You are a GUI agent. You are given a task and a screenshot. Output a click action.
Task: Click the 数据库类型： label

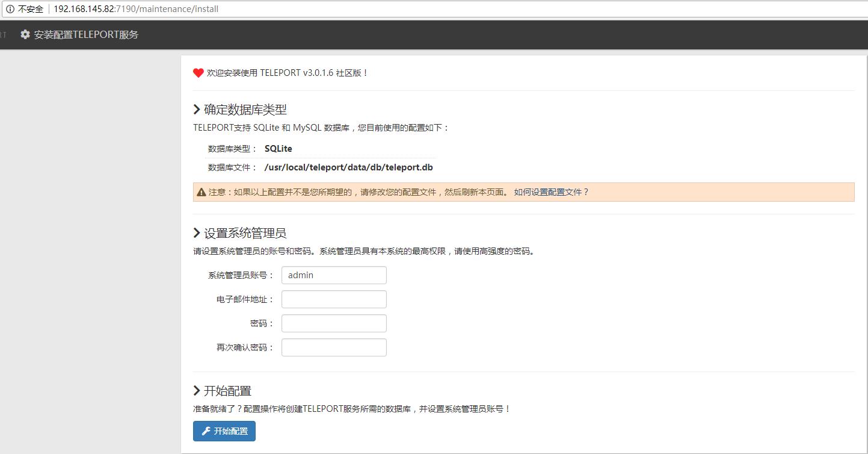point(233,149)
